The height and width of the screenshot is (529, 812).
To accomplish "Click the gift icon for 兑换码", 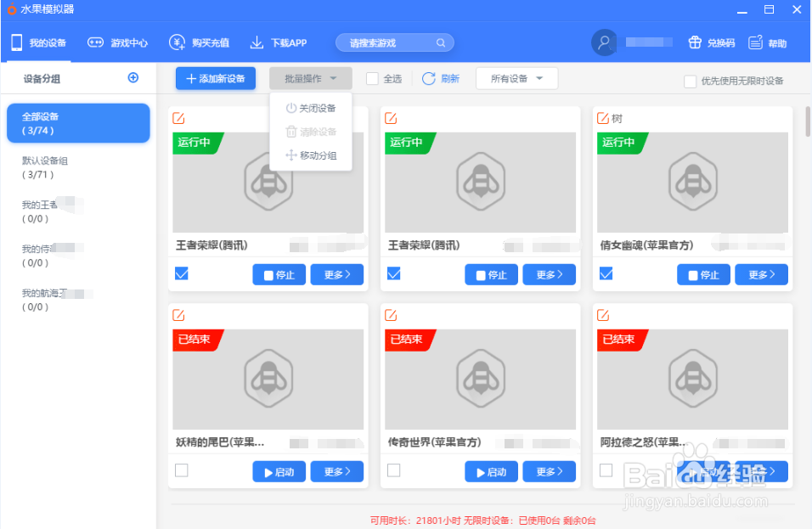I will (695, 42).
